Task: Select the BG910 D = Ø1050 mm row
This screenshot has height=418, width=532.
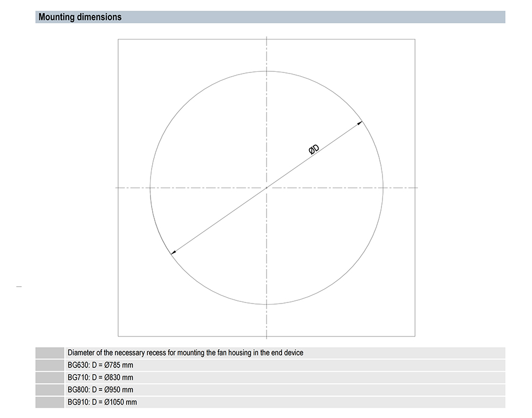Action: pyautogui.click(x=102, y=402)
